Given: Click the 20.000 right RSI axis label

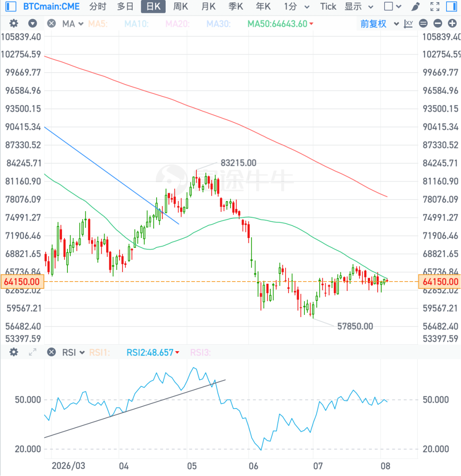Looking at the screenshot, I should tap(436, 449).
